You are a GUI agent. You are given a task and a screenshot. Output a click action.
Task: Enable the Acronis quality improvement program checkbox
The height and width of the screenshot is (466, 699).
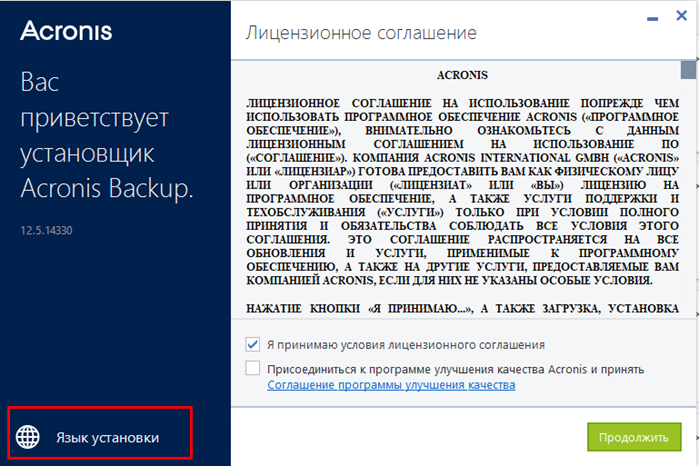(252, 368)
